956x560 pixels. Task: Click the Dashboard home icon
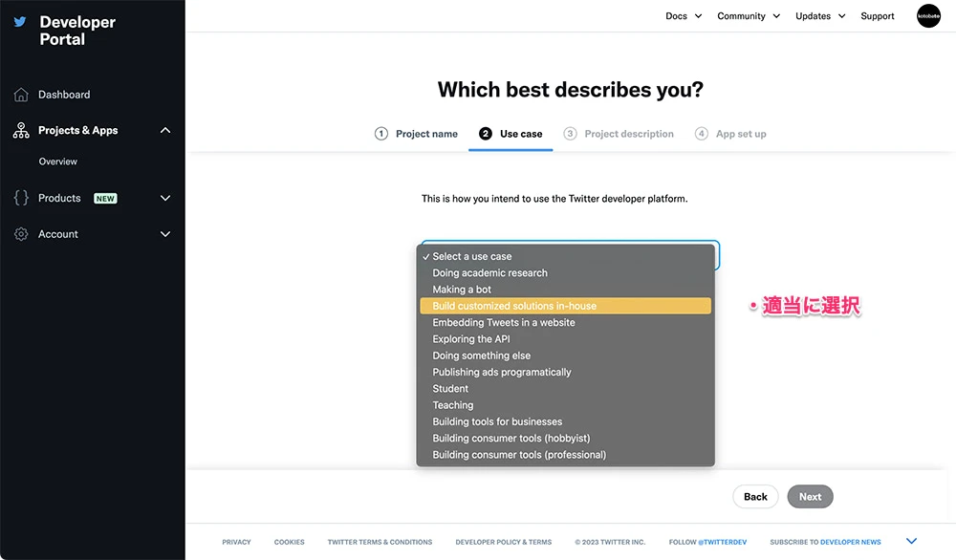[x=21, y=95]
